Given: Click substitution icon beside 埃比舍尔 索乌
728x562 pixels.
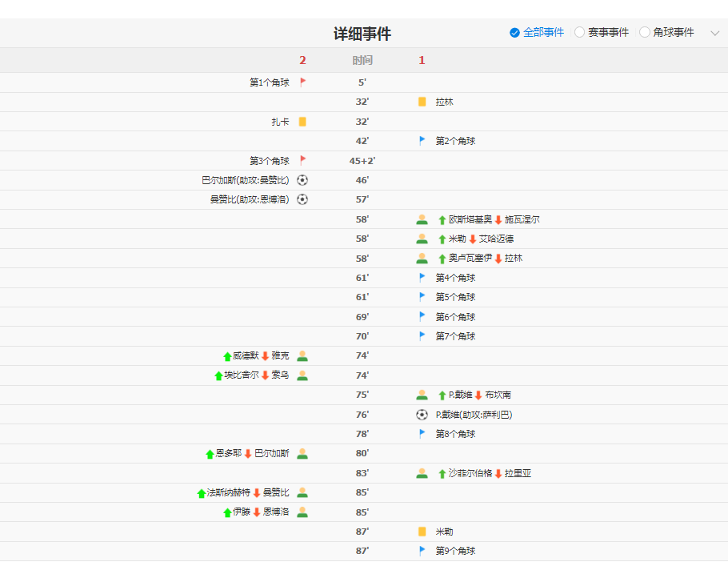Looking at the screenshot, I should pyautogui.click(x=302, y=375).
